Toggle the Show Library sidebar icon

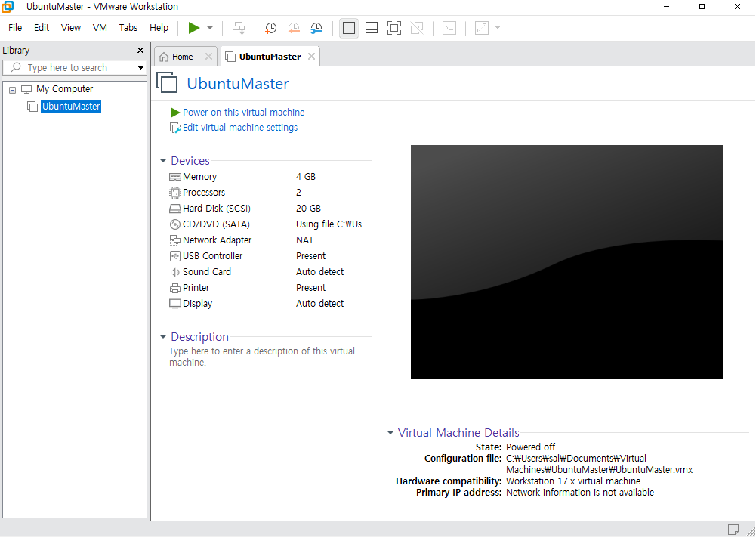click(x=349, y=28)
